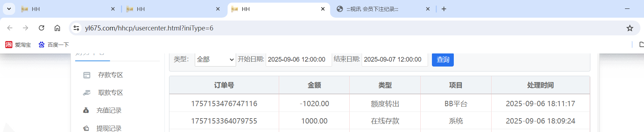644x132 pixels.
Task: Click the 项目 column header
Action: 456,85
